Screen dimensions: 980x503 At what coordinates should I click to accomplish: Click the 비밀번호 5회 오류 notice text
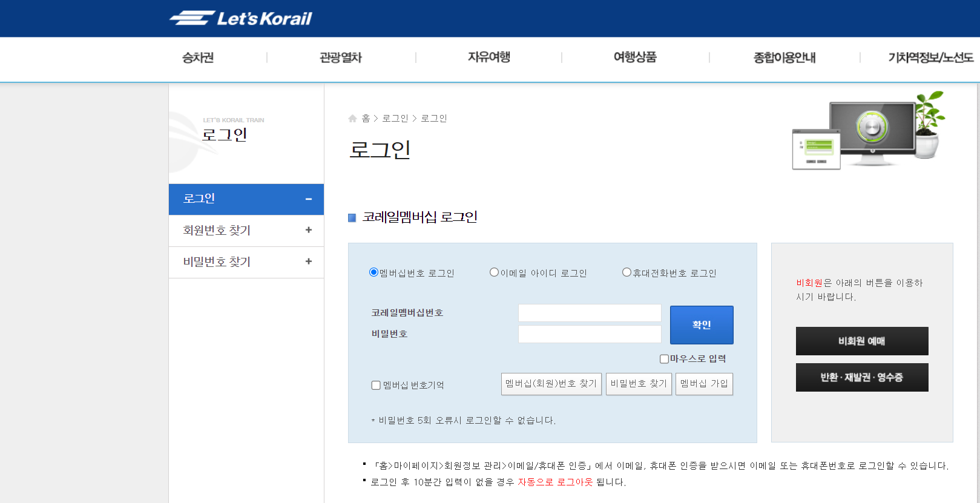464,421
